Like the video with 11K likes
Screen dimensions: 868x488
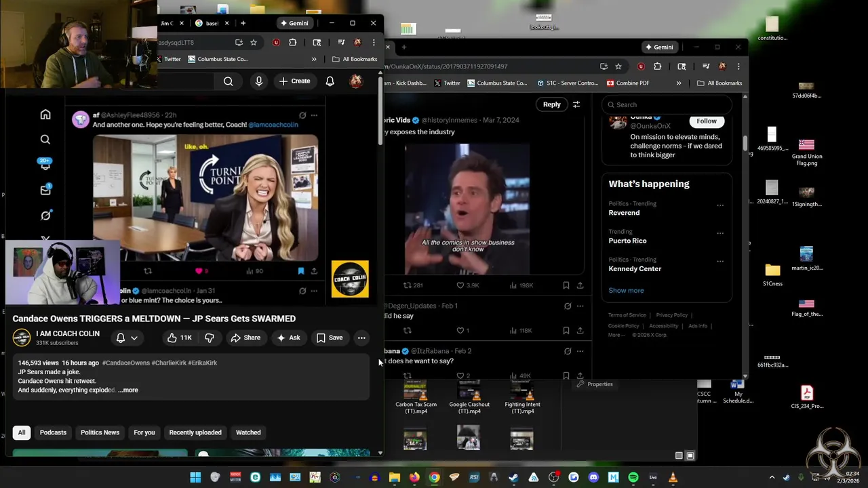(x=180, y=338)
